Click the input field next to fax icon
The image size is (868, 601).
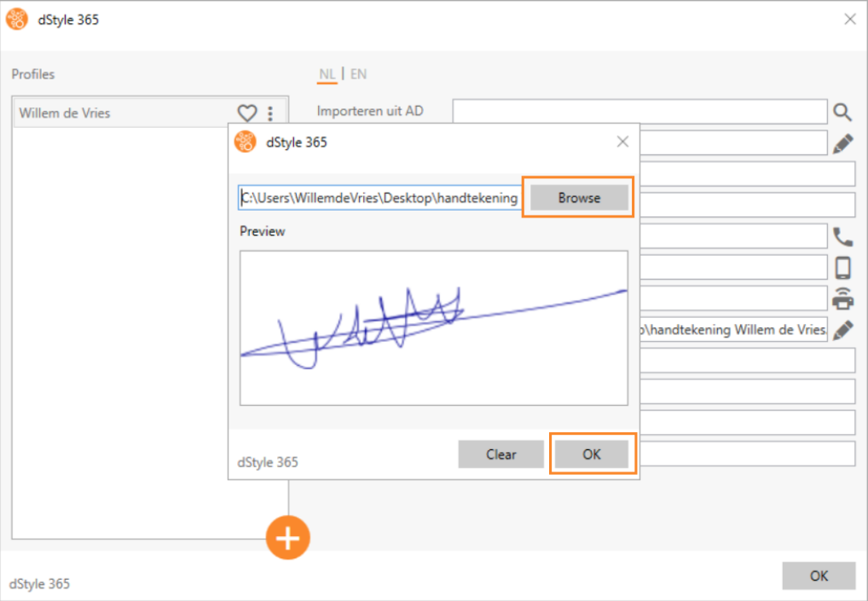(733, 298)
